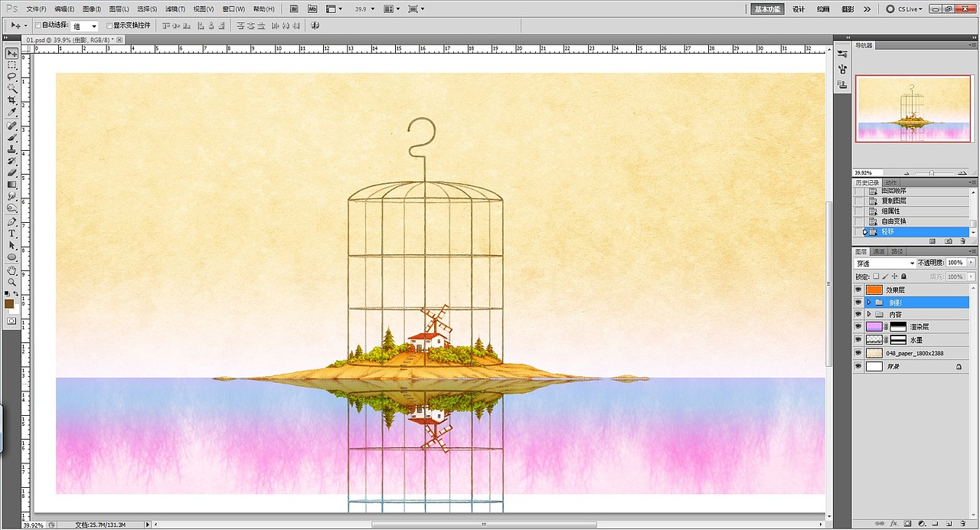The image size is (980, 530).
Task: Hide the 渲染层 layer
Action: pyautogui.click(x=858, y=326)
